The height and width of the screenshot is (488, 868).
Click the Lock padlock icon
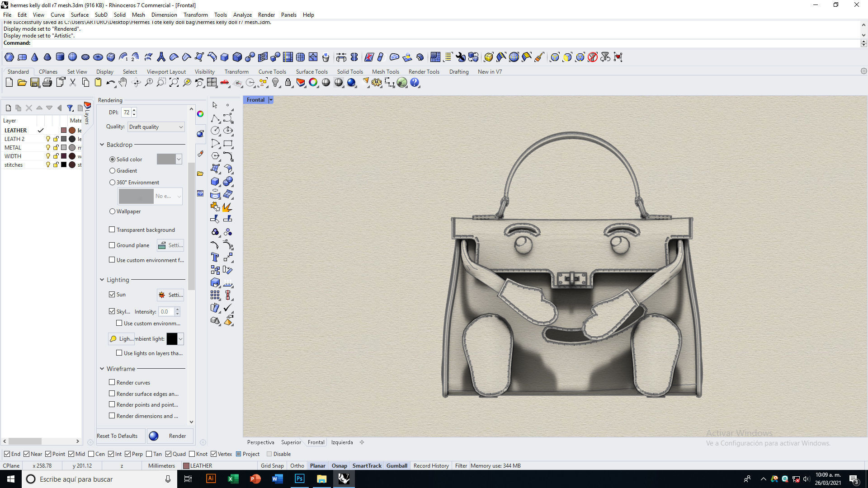(288, 82)
